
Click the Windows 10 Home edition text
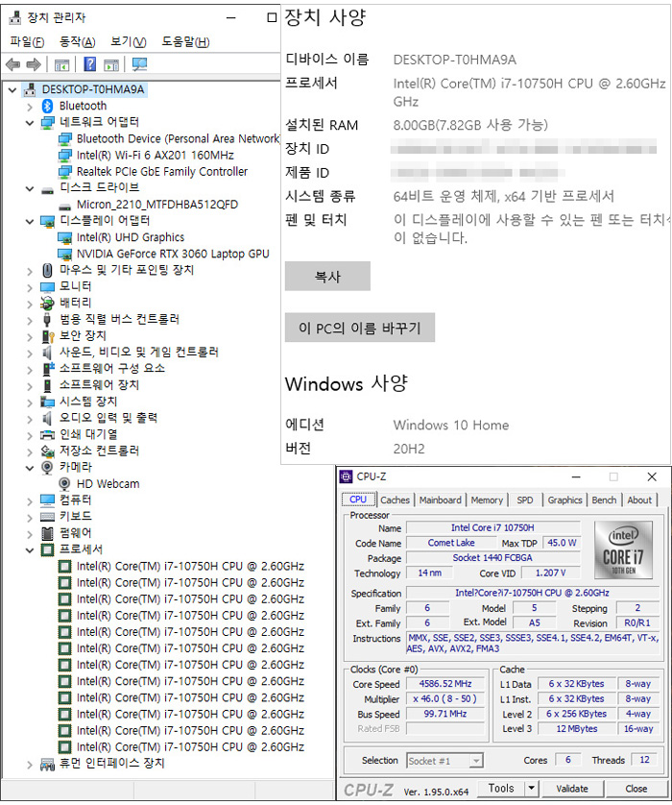(451, 426)
